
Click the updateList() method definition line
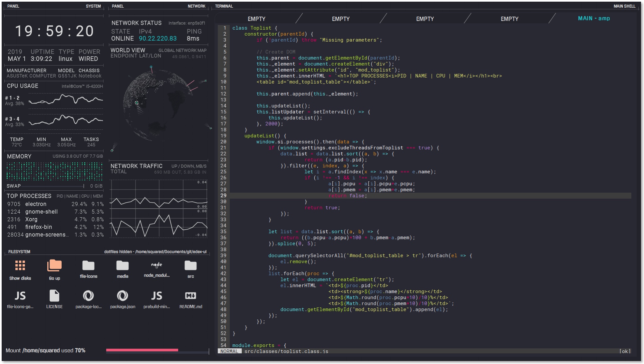point(265,136)
